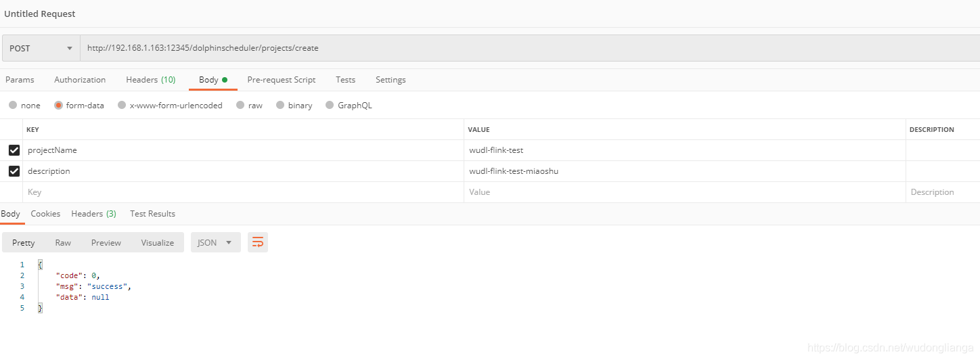
Task: Pick the GraphQL body option
Action: 330,106
